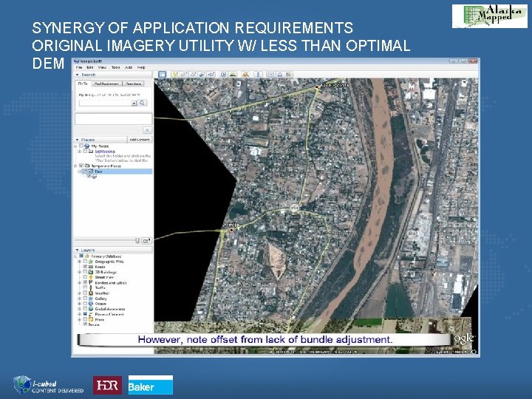532x399 pixels.
Task: Switch to the Find Businesses tab
Action: (106, 83)
